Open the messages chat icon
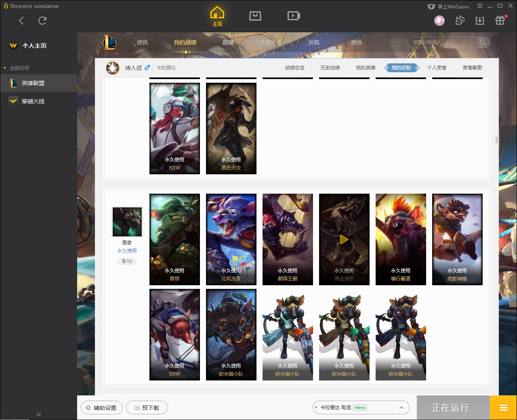The image size is (517, 420). click(460, 20)
